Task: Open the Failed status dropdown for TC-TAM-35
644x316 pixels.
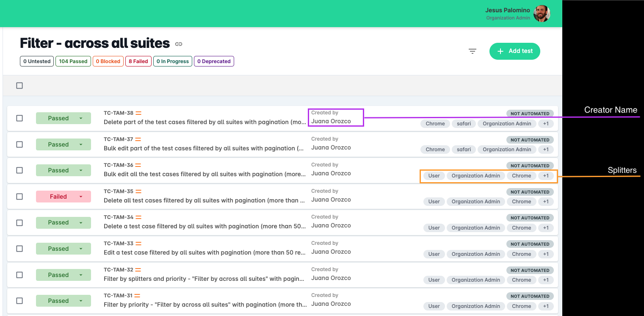Action: [64, 197]
